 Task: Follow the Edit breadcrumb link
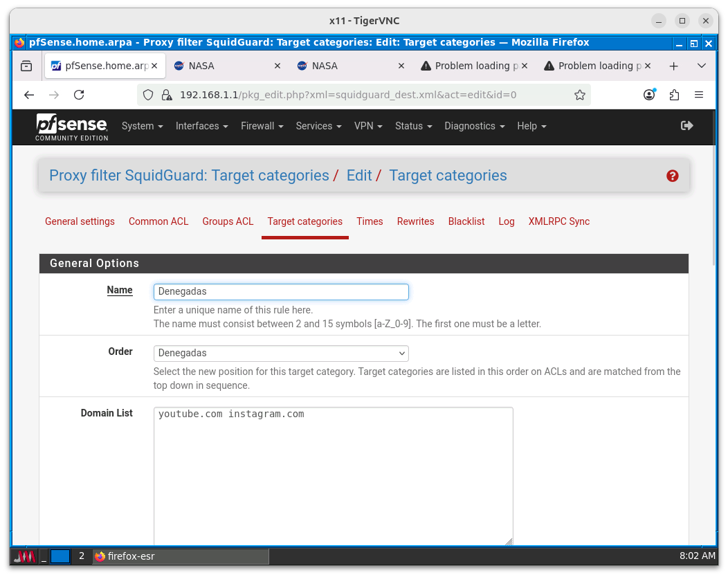click(x=359, y=176)
